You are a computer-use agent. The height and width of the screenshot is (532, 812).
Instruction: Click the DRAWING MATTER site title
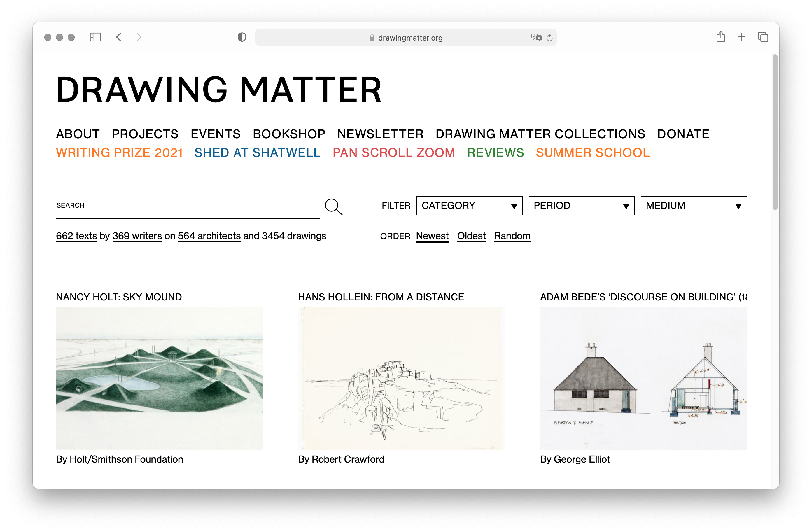(x=219, y=90)
